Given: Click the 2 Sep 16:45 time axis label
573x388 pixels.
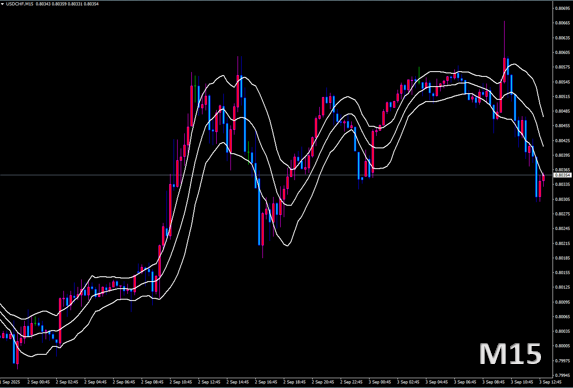Looking at the screenshot, I should pos(266,382).
